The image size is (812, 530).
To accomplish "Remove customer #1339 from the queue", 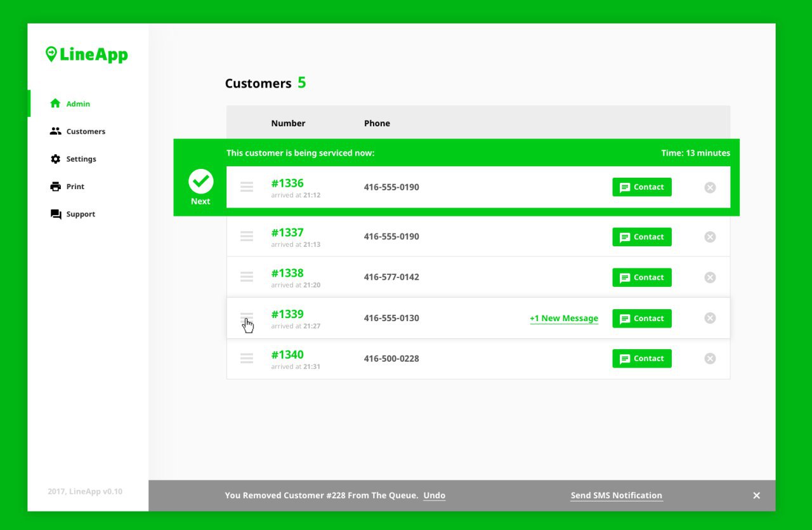I will [710, 318].
